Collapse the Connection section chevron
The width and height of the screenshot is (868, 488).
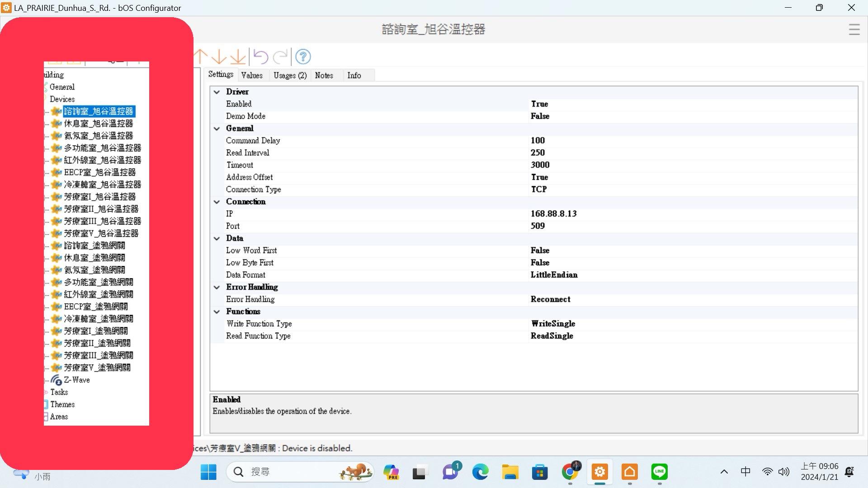pos(217,202)
